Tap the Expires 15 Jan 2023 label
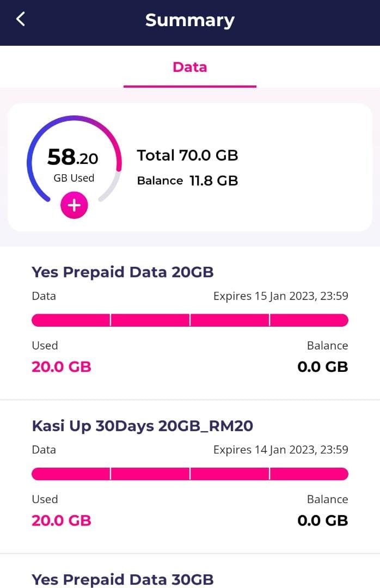The height and width of the screenshot is (588, 380). pyautogui.click(x=280, y=296)
